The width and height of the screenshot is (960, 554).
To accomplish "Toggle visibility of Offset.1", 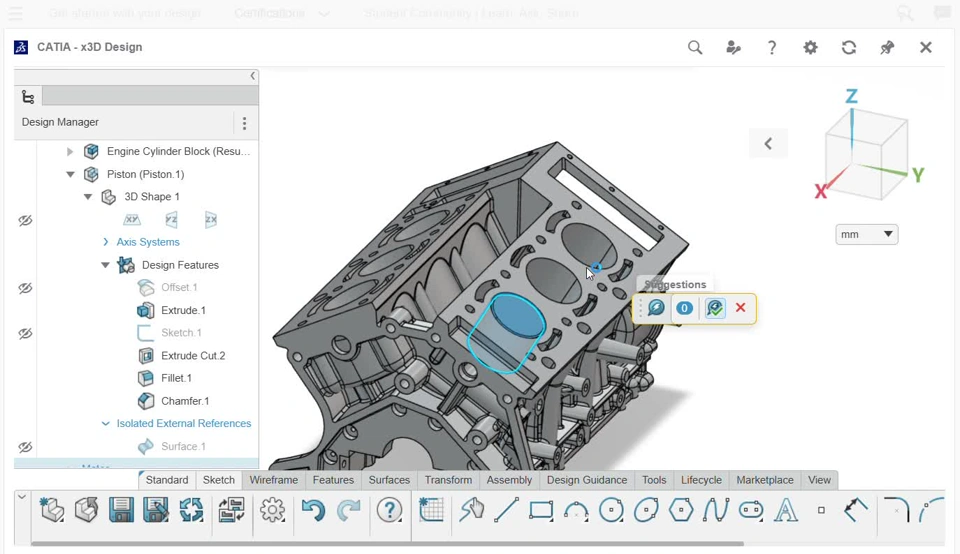I will (25, 288).
